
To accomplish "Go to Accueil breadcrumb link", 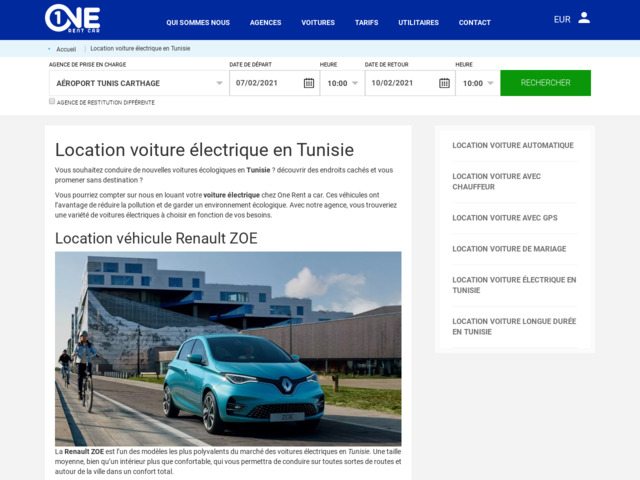I will point(66,49).
